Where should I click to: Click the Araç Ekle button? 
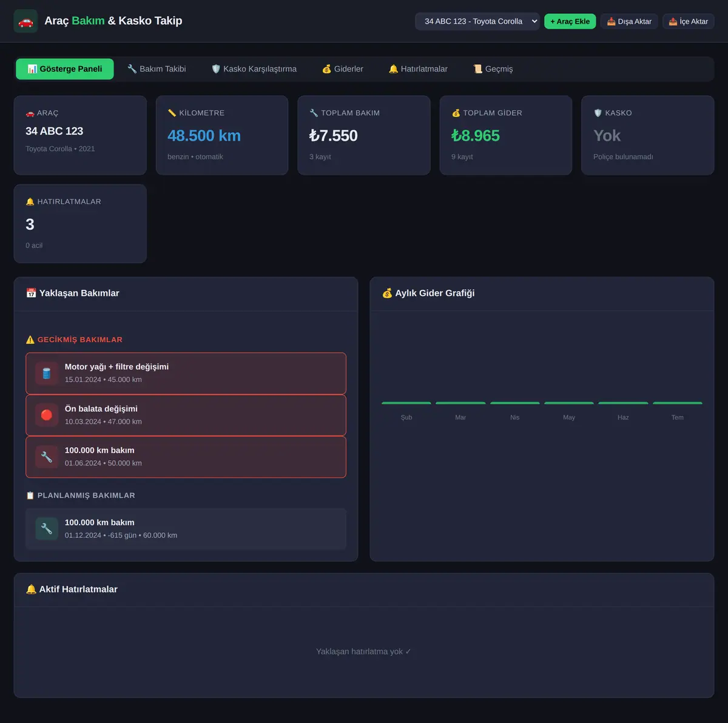coord(570,21)
